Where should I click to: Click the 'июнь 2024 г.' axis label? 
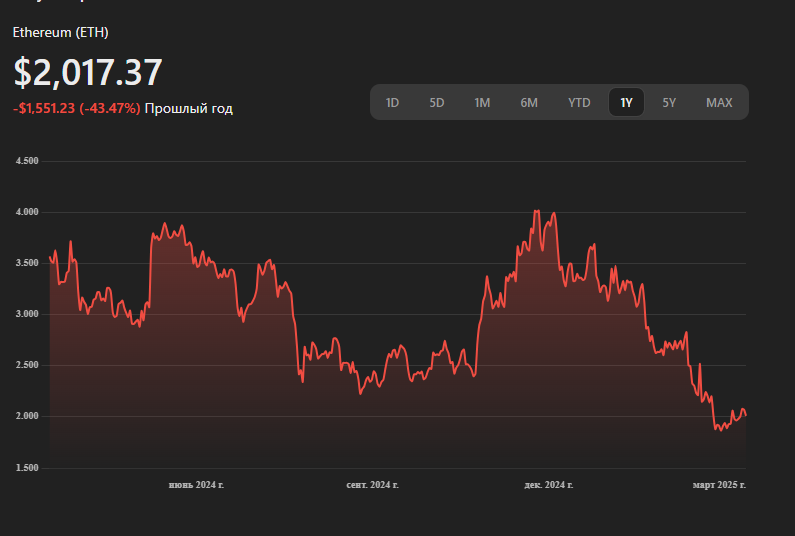click(196, 485)
